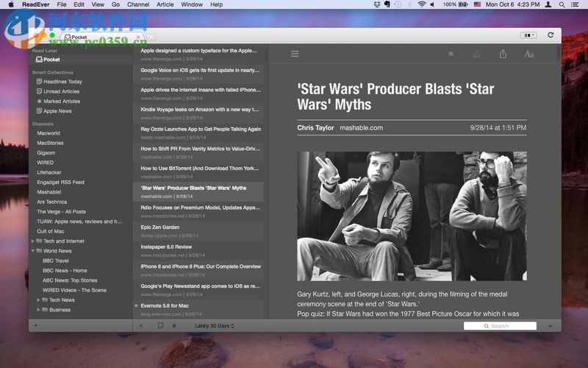Image resolution: width=588 pixels, height=368 pixels.
Task: Open article 'Evernote 5.6 for Mac'
Action: [198, 309]
